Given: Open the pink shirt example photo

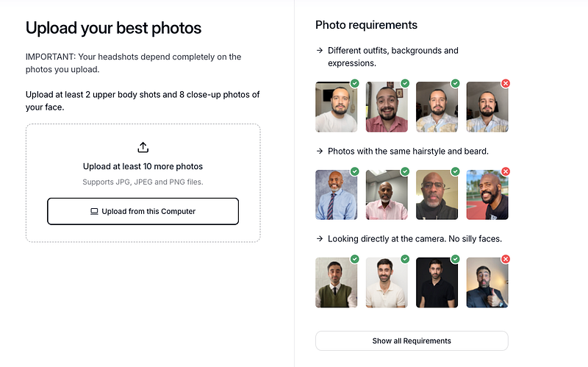Looking at the screenshot, I should [387, 195].
